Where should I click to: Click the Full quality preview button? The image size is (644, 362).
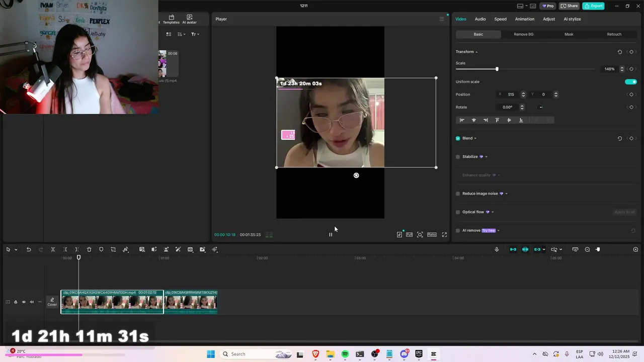tap(410, 235)
